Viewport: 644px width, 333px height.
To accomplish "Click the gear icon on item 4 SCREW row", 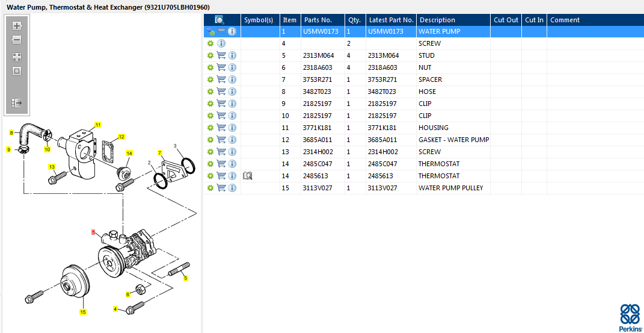I will (210, 43).
